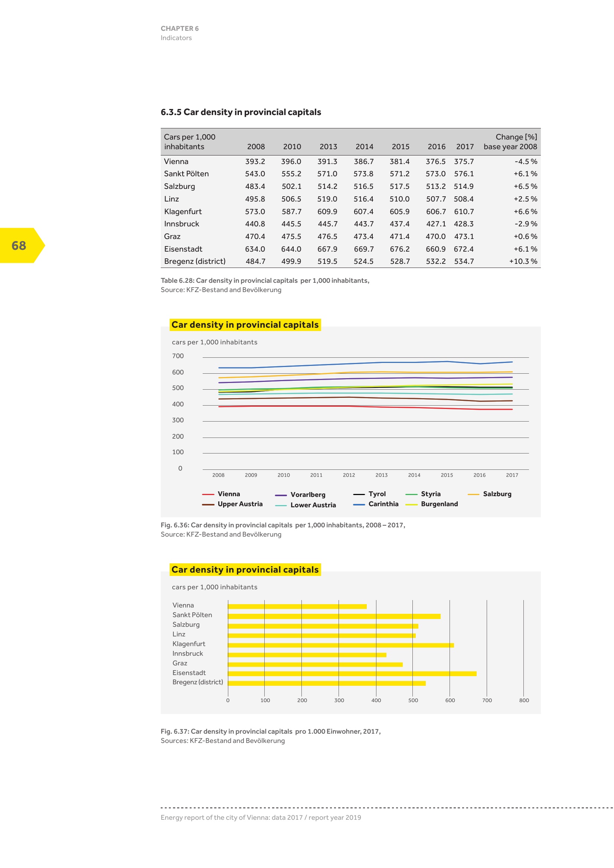Select the orange Salzburg legend swatch
The height and width of the screenshot is (868, 614).
(473, 494)
